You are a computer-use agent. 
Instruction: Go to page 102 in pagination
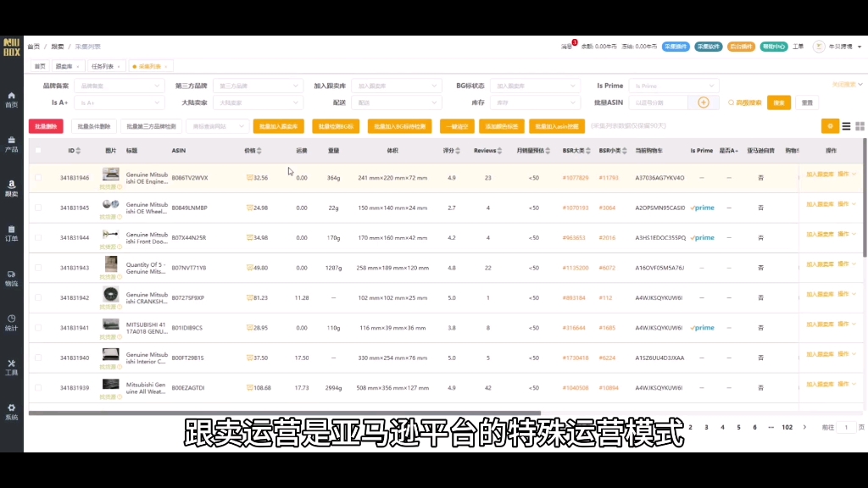(787, 427)
